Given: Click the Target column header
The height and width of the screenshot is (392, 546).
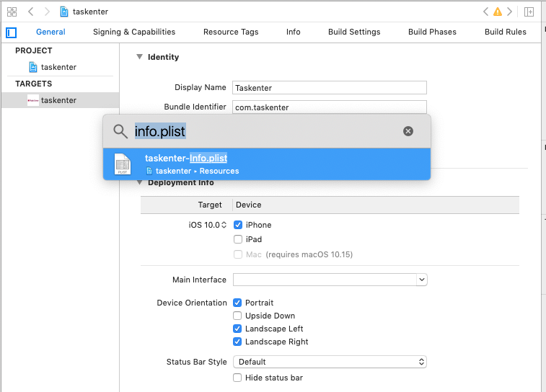Looking at the screenshot, I should click(x=210, y=205).
